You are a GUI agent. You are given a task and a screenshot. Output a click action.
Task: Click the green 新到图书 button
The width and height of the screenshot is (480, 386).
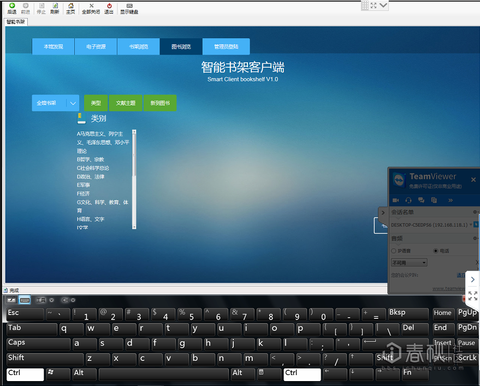tap(160, 103)
